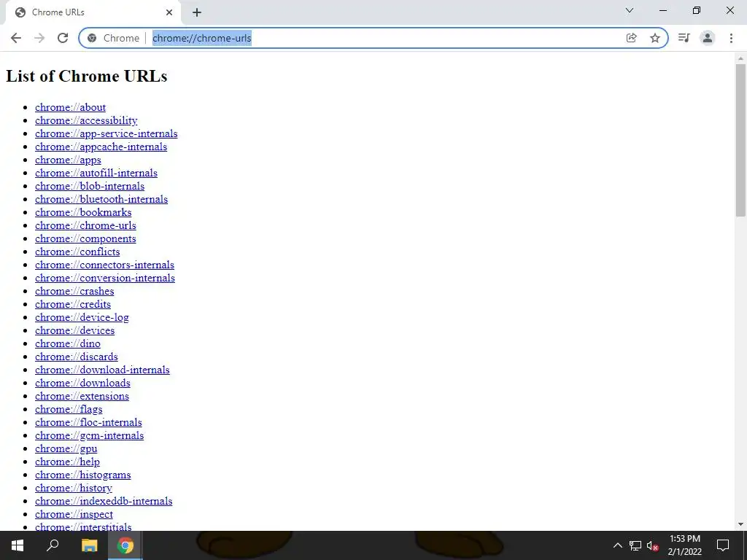Viewport: 747px width, 560px height.
Task: Show hidden system tray icons
Action: 617,545
